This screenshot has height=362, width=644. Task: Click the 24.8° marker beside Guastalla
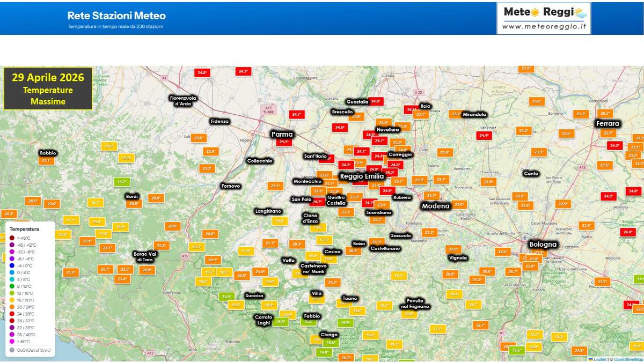[x=375, y=101]
